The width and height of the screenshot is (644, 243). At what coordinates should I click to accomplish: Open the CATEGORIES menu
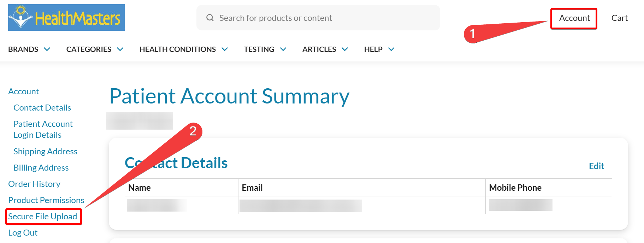pyautogui.click(x=89, y=49)
